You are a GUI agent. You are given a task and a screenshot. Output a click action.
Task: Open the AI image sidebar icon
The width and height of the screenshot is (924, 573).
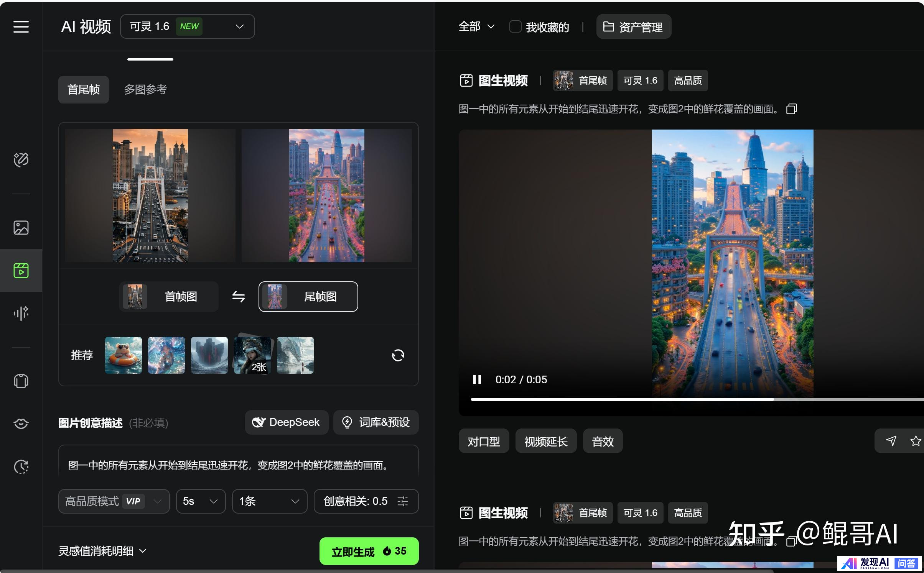point(21,228)
